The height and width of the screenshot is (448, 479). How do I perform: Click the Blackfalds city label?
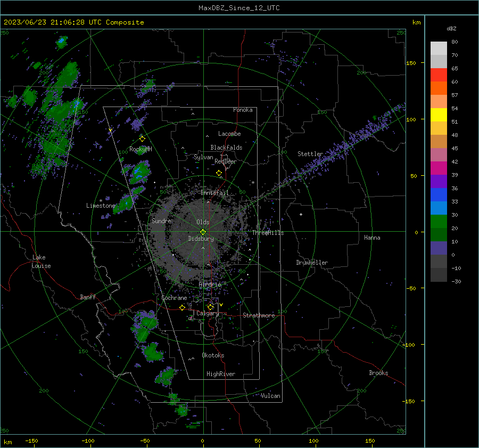point(226,148)
